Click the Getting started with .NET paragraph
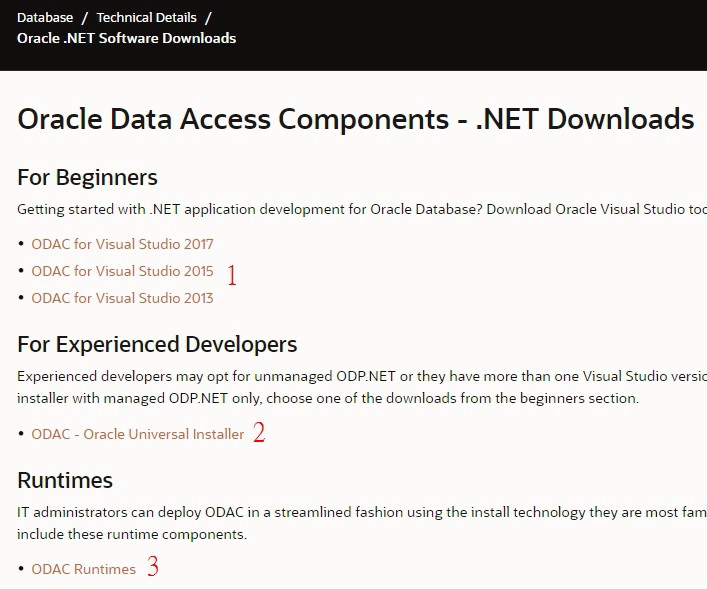 pos(360,209)
